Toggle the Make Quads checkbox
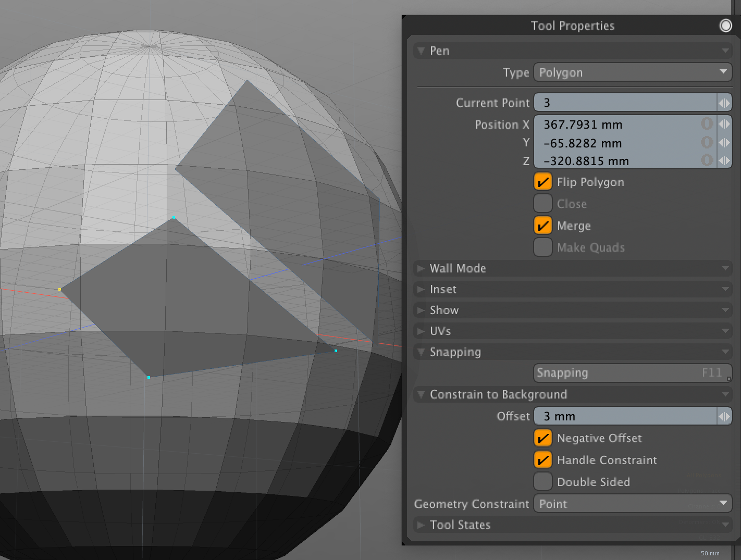The width and height of the screenshot is (741, 560). click(543, 247)
